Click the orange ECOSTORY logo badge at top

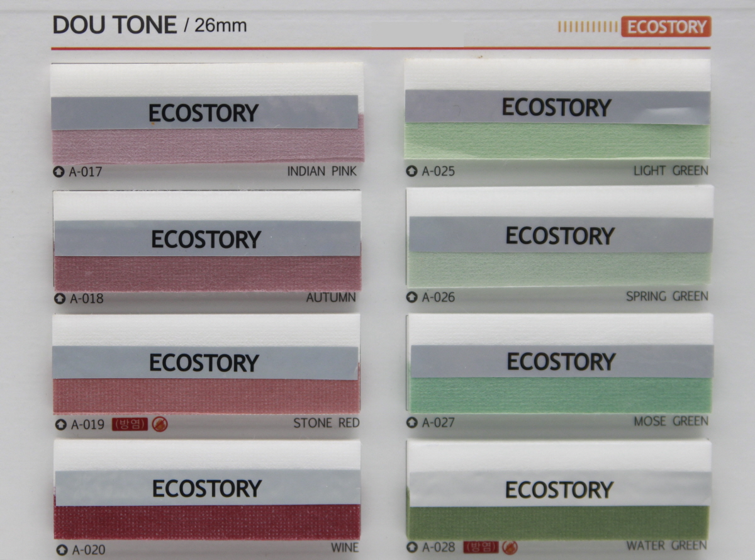tap(666, 27)
